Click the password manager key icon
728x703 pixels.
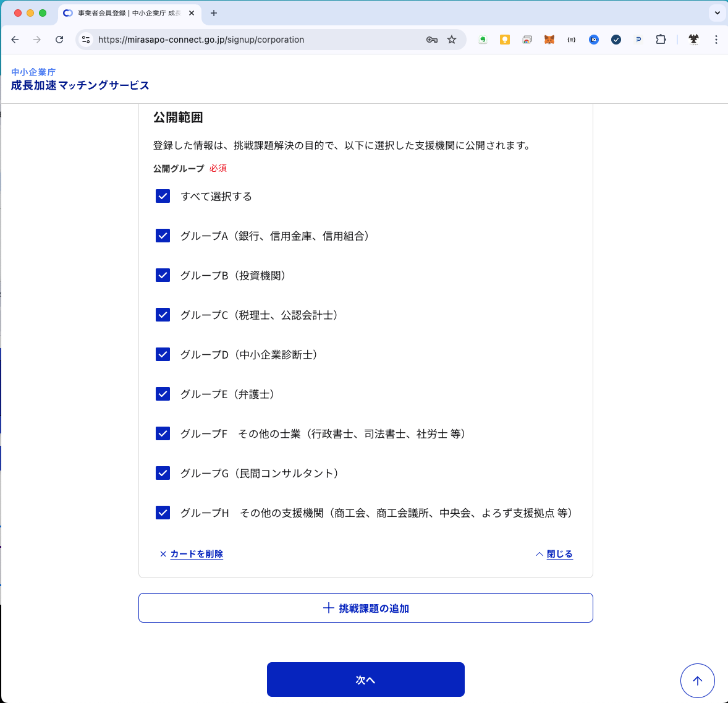(x=432, y=40)
